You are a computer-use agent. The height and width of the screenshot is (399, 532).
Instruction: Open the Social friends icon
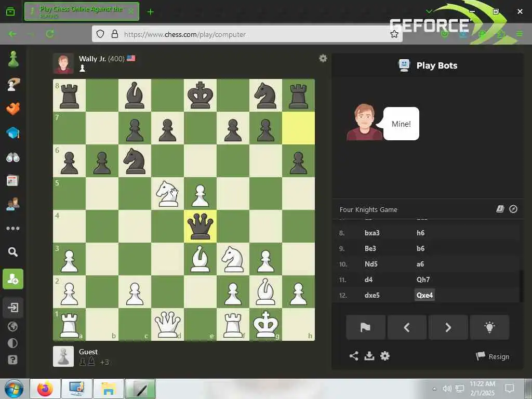[13, 204]
